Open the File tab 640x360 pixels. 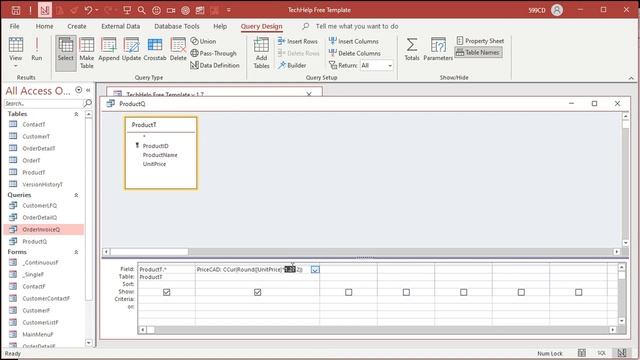[15, 26]
